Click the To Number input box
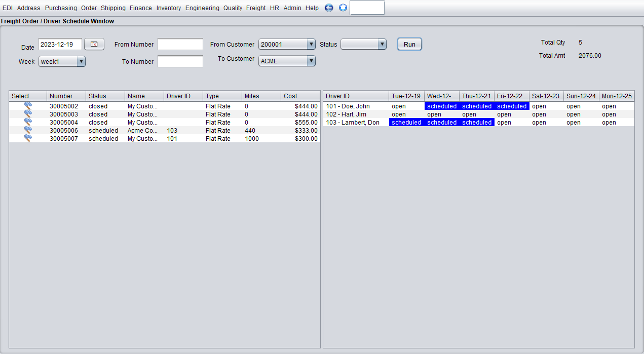Screen dimensions: 644x354 180,61
